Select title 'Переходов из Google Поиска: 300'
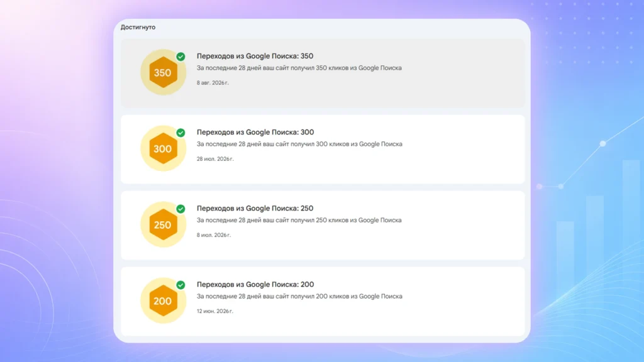 click(x=255, y=132)
